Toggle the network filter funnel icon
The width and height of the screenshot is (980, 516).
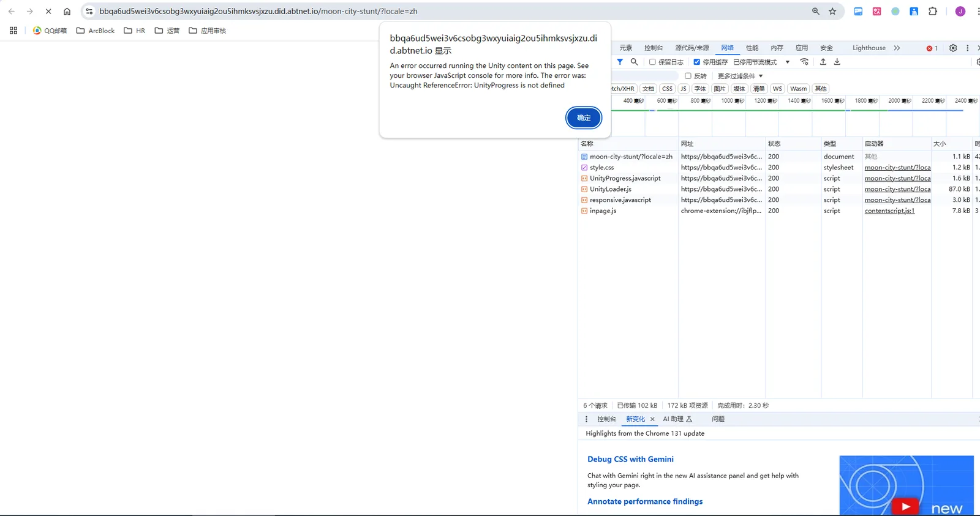click(x=620, y=62)
